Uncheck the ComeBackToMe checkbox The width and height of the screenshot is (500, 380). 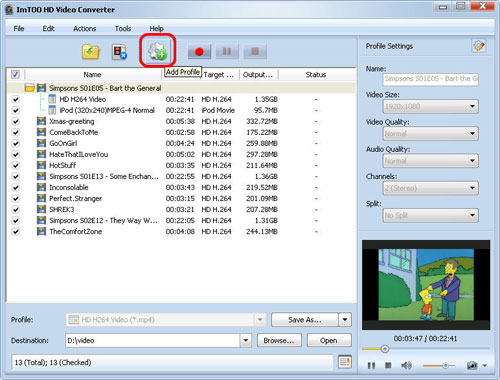(x=16, y=132)
